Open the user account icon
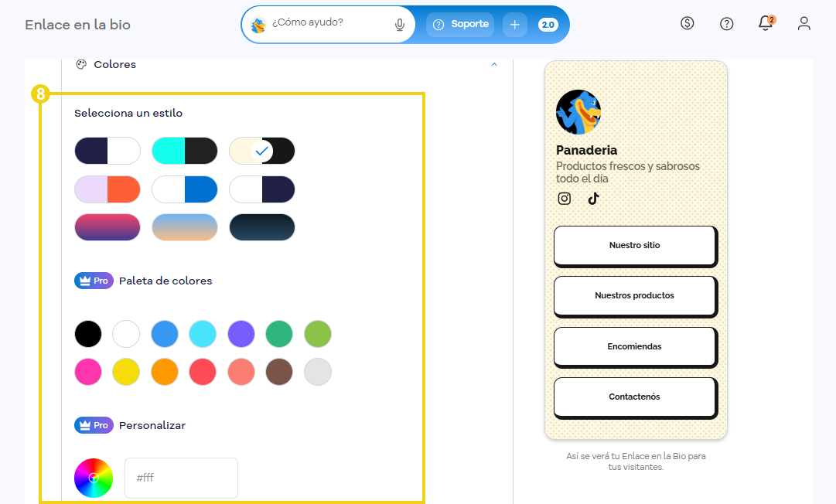Image resolution: width=836 pixels, height=504 pixels. (804, 23)
